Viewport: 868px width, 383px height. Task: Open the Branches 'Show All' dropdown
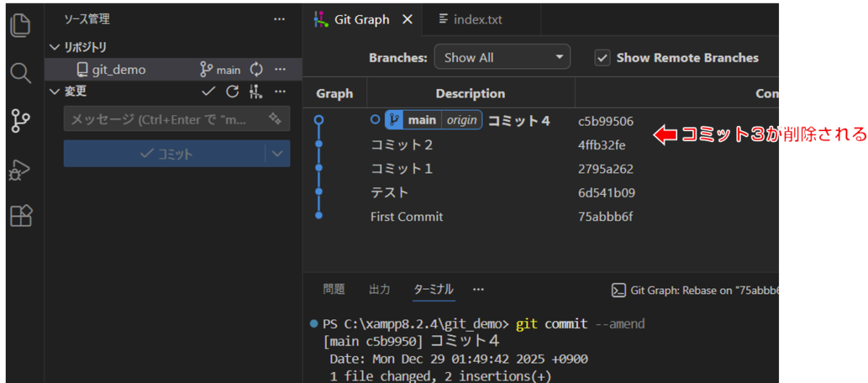pyautogui.click(x=502, y=58)
